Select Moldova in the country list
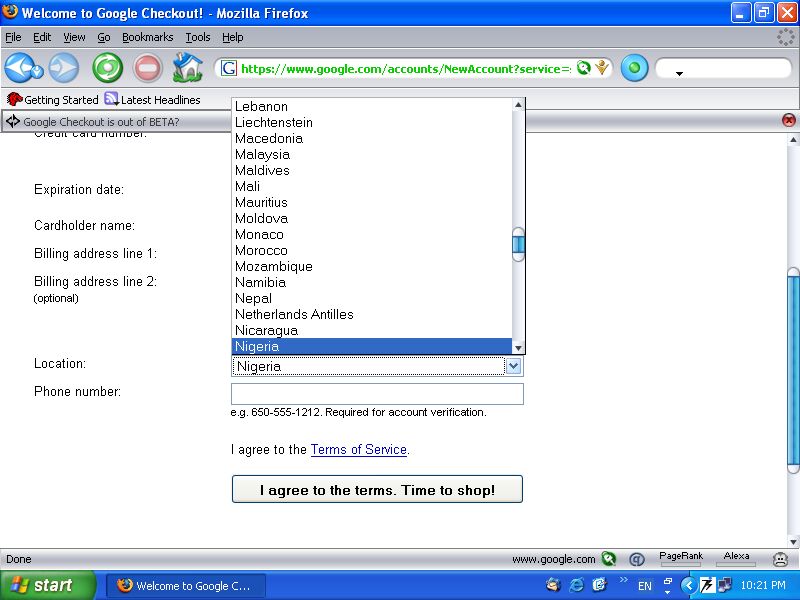Screen dimensions: 800x600 (x=372, y=218)
